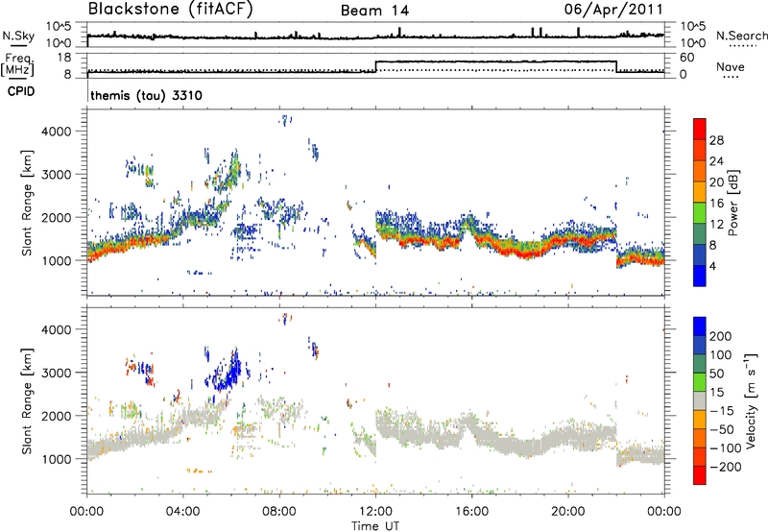This screenshot has width=768, height=532.
Task: Click the "4000" tick of the velocity panel
Action: click(x=56, y=329)
